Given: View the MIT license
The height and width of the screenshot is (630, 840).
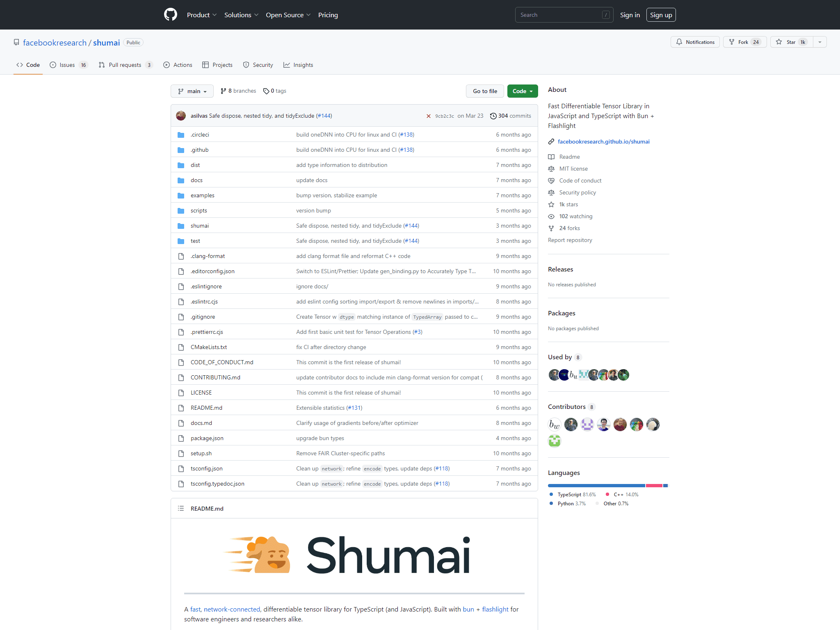Looking at the screenshot, I should [x=573, y=169].
